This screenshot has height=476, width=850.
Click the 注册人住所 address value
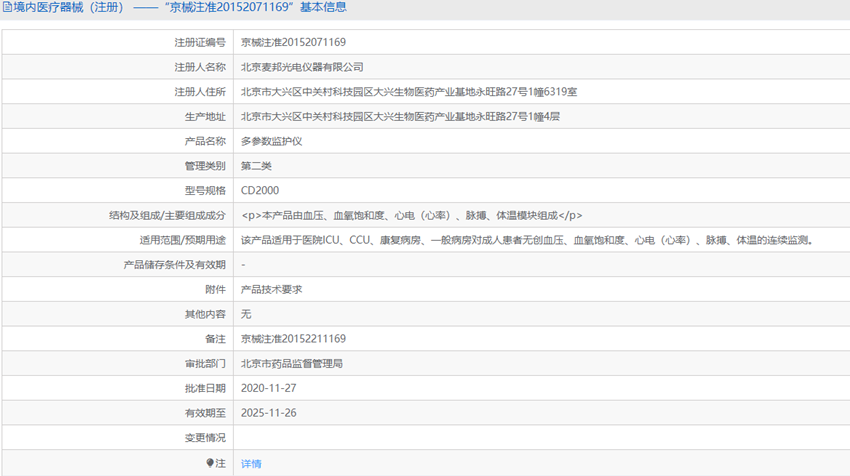coord(409,92)
